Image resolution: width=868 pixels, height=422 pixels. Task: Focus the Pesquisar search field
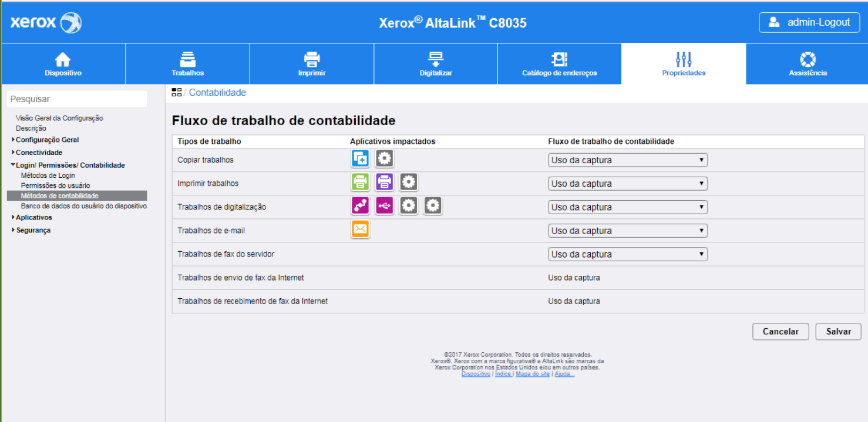[77, 99]
